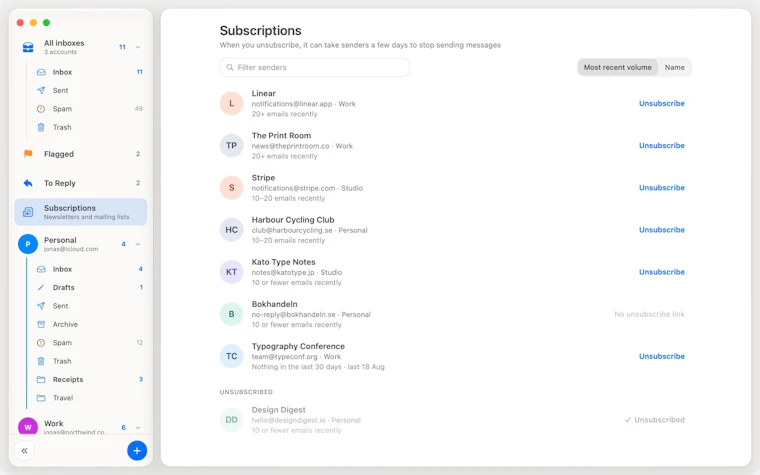This screenshot has width=760, height=475.
Task: Toggle the Work account chevron
Action: click(138, 428)
